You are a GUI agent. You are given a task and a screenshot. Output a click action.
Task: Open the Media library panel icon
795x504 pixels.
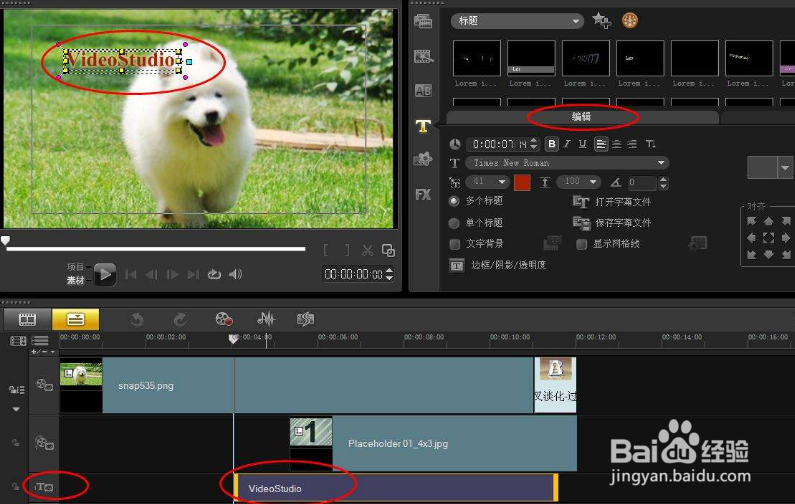[423, 21]
